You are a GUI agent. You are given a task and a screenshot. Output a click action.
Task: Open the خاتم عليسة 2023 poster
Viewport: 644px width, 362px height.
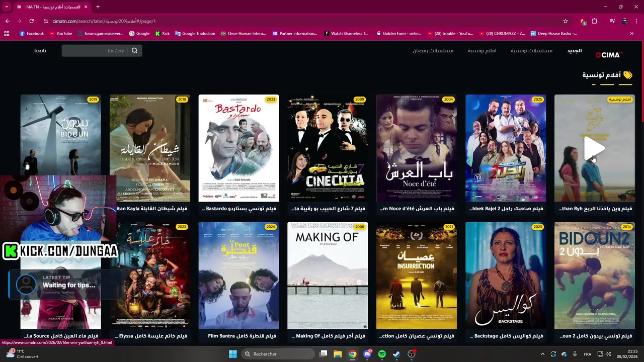[x=150, y=276]
